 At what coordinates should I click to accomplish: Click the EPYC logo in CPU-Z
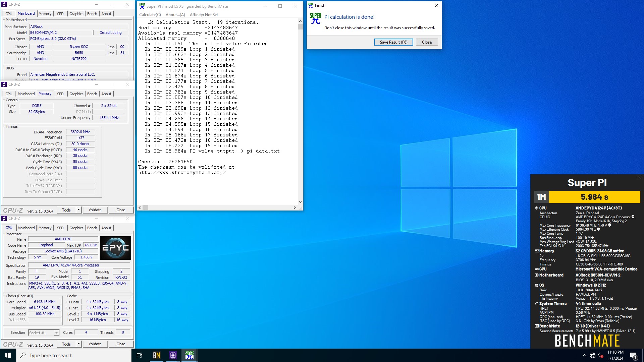(x=115, y=248)
